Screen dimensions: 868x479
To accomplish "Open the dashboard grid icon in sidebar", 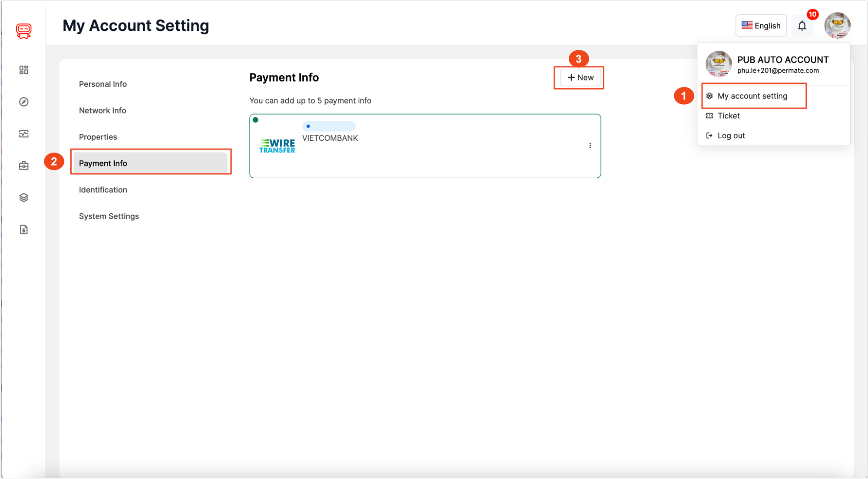I will [23, 70].
